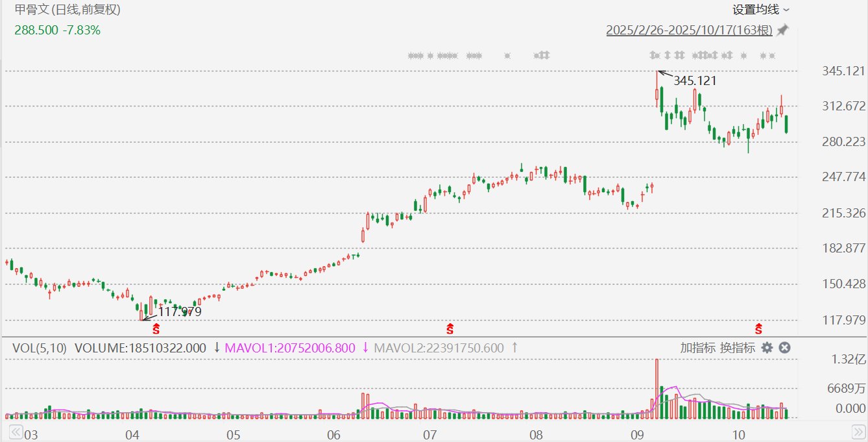This screenshot has width=868, height=442.
Task: Click the tallest volume bar in September
Action: pos(657,388)
